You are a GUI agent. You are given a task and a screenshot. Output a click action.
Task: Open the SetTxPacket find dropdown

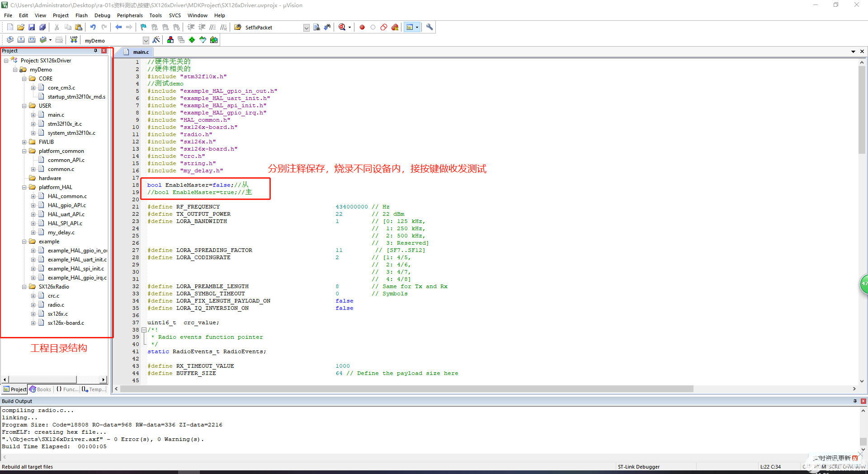[306, 28]
